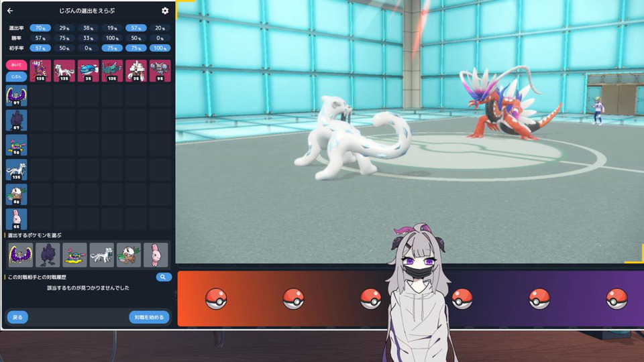Click 100% in the 初手率 row
Image resolution: width=644 pixels, height=362 pixels.
160,48
